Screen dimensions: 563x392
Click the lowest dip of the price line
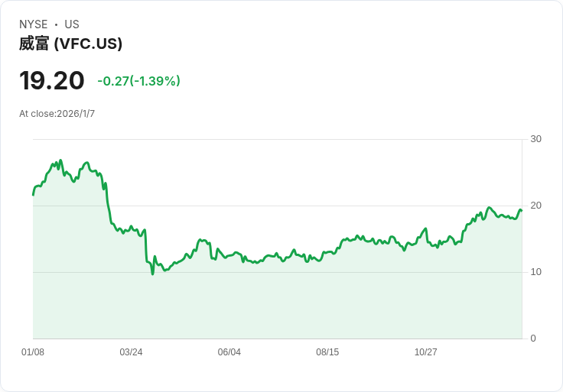(x=152, y=274)
